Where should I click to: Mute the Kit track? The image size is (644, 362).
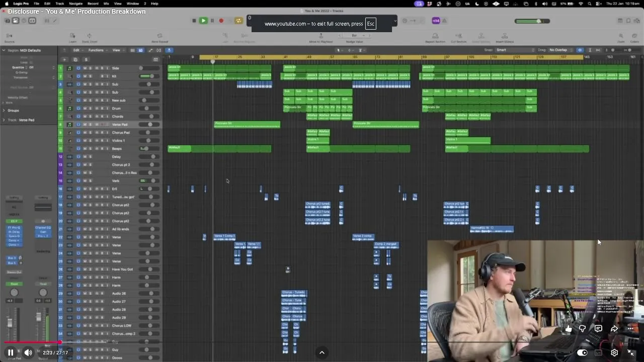point(85,76)
